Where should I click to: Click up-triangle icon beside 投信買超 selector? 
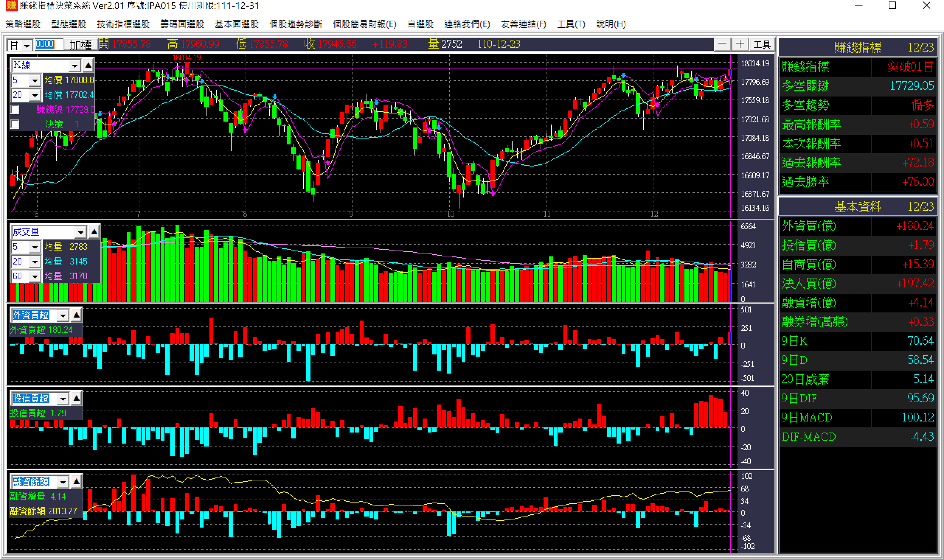[76, 398]
